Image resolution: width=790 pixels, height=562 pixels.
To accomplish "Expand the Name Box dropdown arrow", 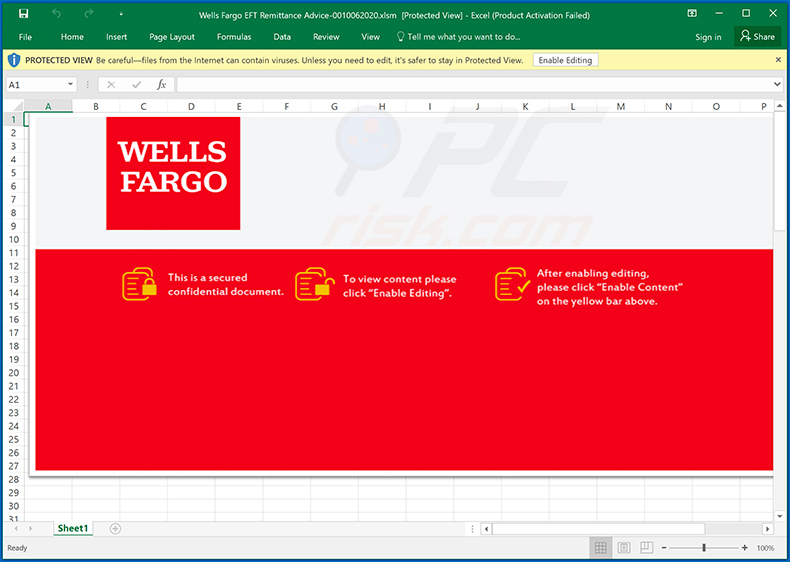I will 71,85.
